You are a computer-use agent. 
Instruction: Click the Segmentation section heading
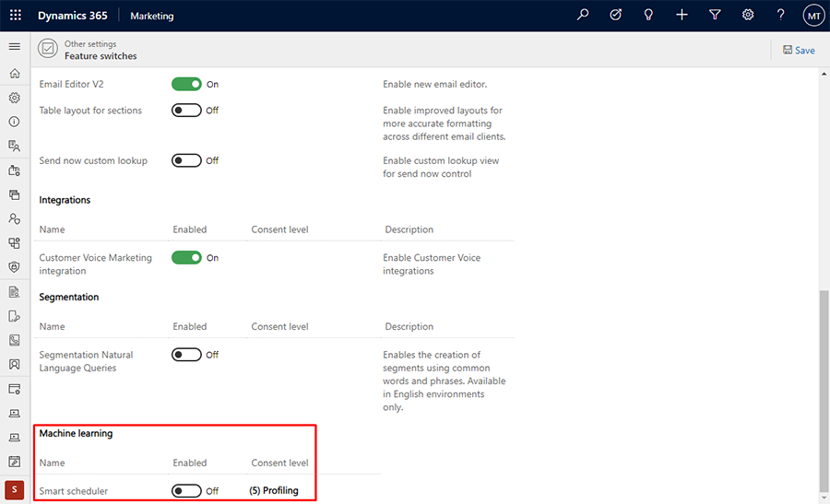tap(69, 297)
